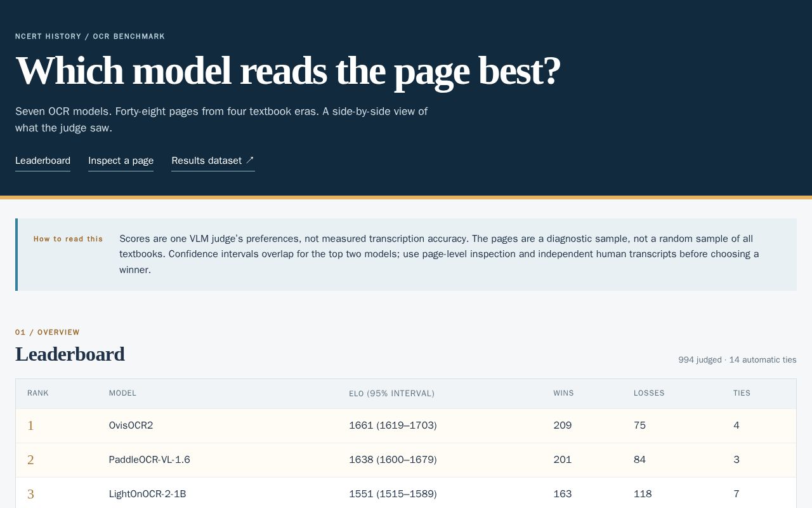The height and width of the screenshot is (508, 812).
Task: Click the 'How to read this' label
Action: point(68,239)
